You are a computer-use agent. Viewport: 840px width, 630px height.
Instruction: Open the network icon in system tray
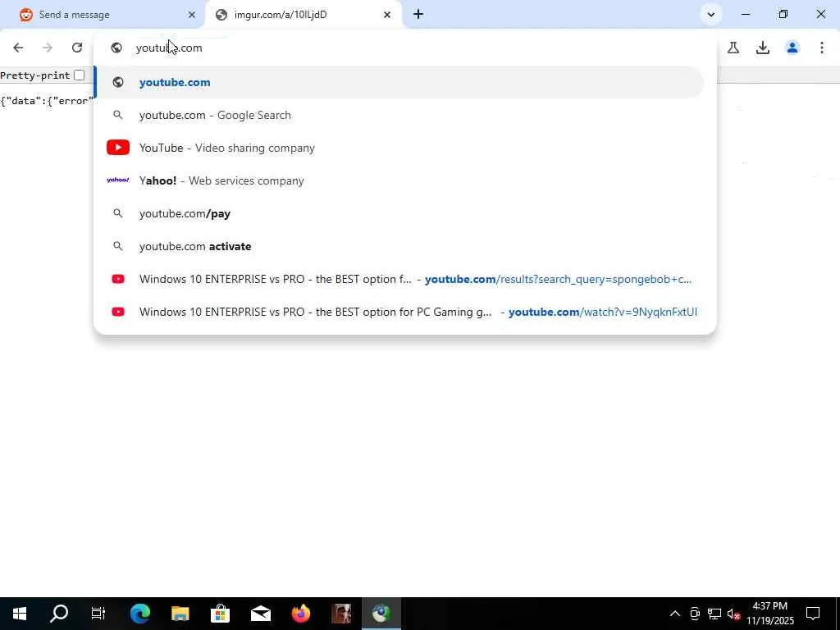[x=714, y=614]
